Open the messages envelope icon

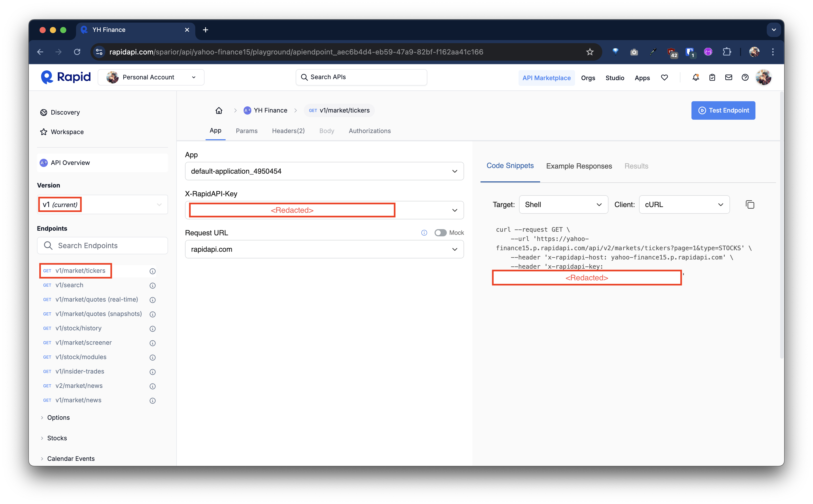(728, 77)
